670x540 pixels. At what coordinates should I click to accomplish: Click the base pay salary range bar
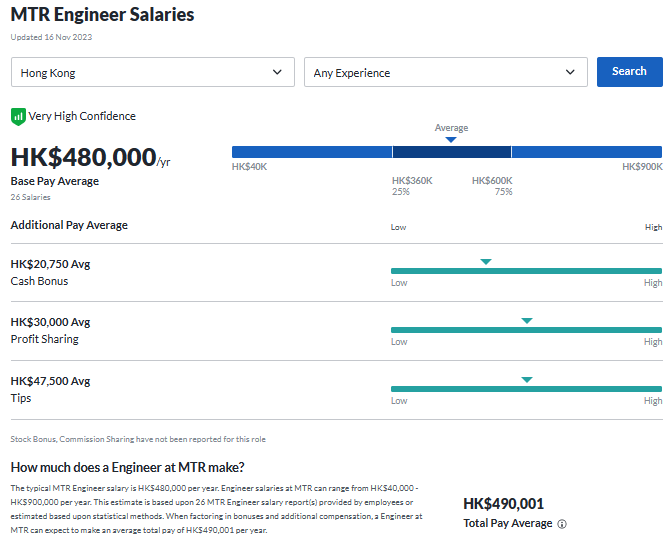(x=447, y=152)
